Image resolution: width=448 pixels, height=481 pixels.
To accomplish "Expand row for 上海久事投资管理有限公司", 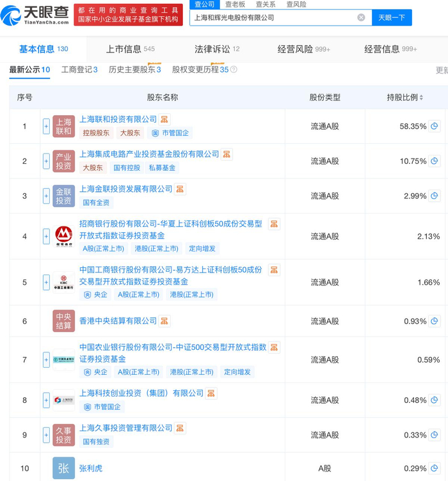I will [46, 435].
